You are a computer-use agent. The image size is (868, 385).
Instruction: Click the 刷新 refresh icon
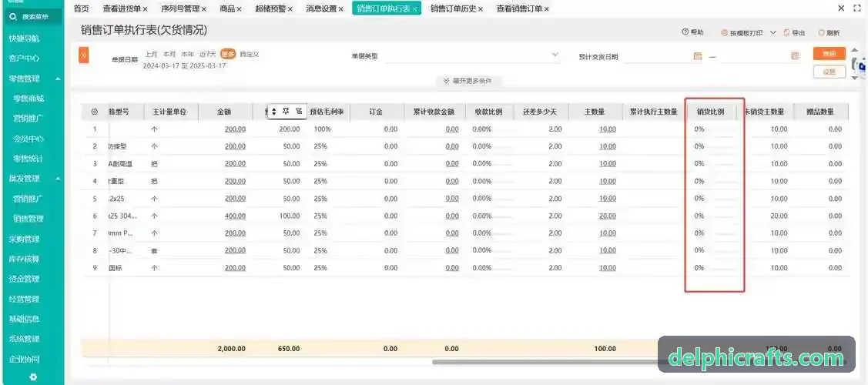821,33
